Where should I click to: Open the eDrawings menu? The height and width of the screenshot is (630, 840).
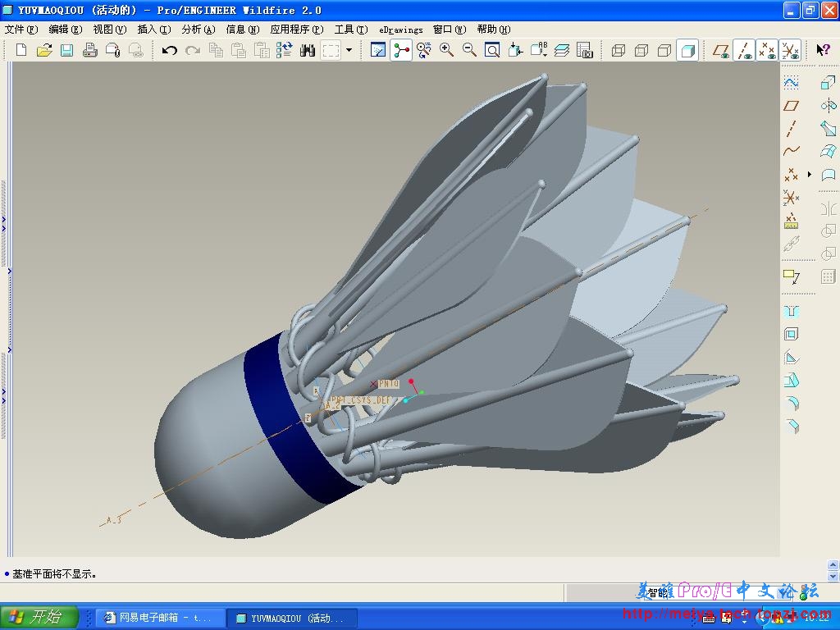[400, 29]
